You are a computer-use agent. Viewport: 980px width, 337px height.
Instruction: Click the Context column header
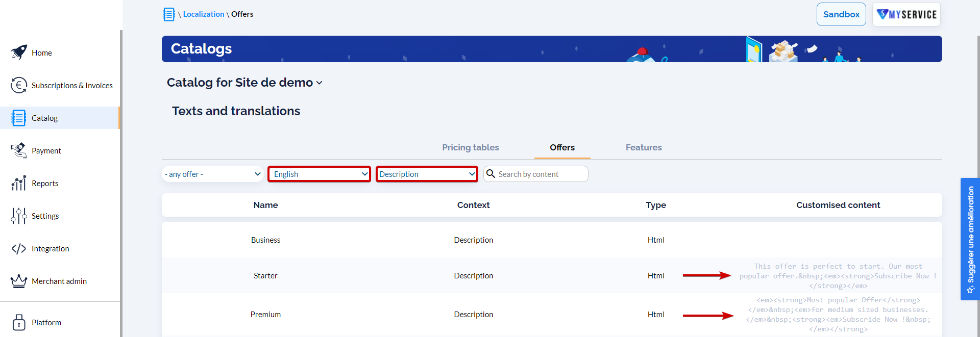click(473, 205)
